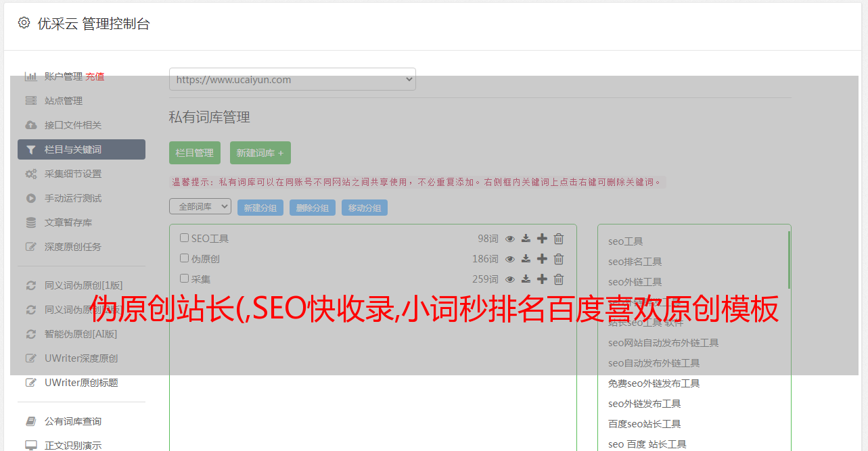Open UWriter深度原创 page
Image resolution: width=868 pixels, height=451 pixels.
point(81,358)
